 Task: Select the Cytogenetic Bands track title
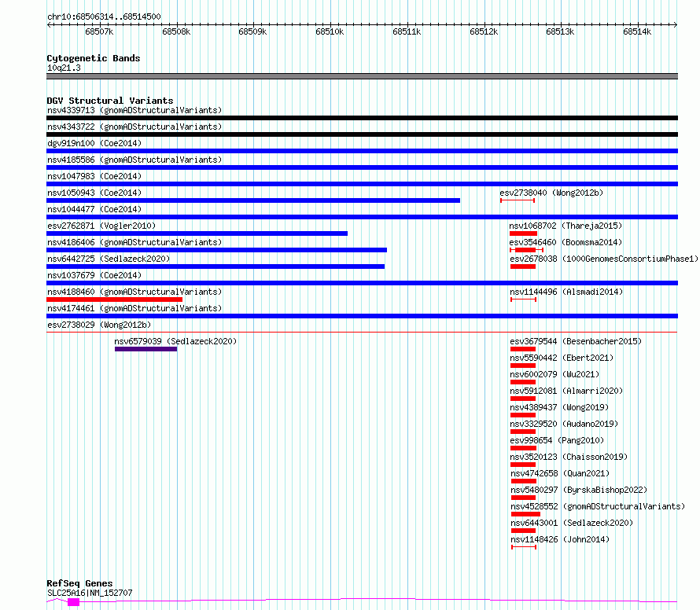(94, 58)
